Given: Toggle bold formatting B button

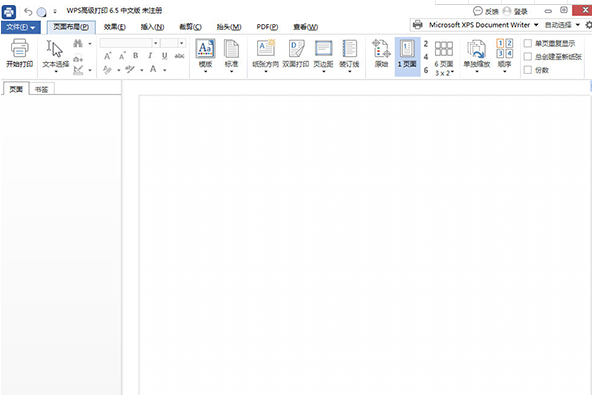Looking at the screenshot, I should (136, 56).
